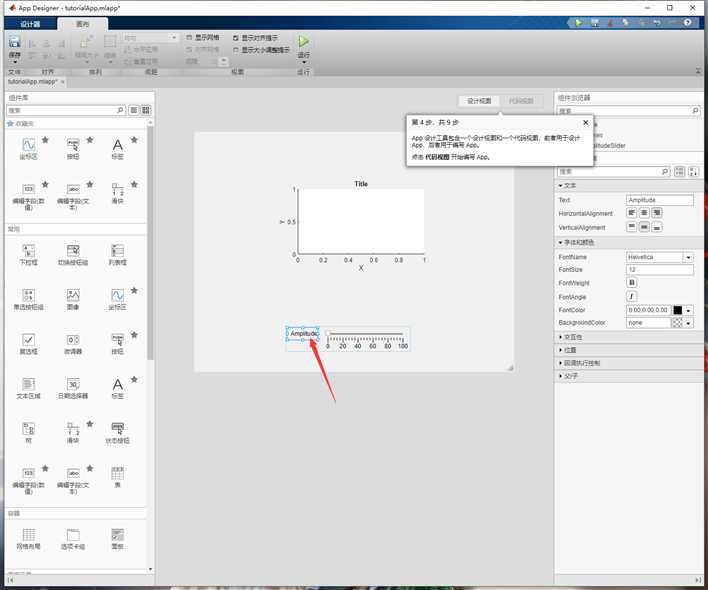Click the bold FontWeight icon
Screen dimensions: 708x590
click(631, 283)
